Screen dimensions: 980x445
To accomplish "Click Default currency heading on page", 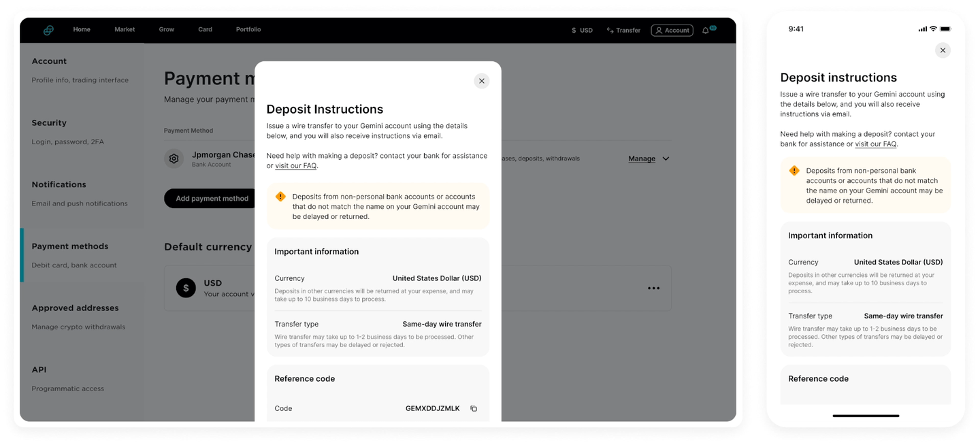I will 208,247.
